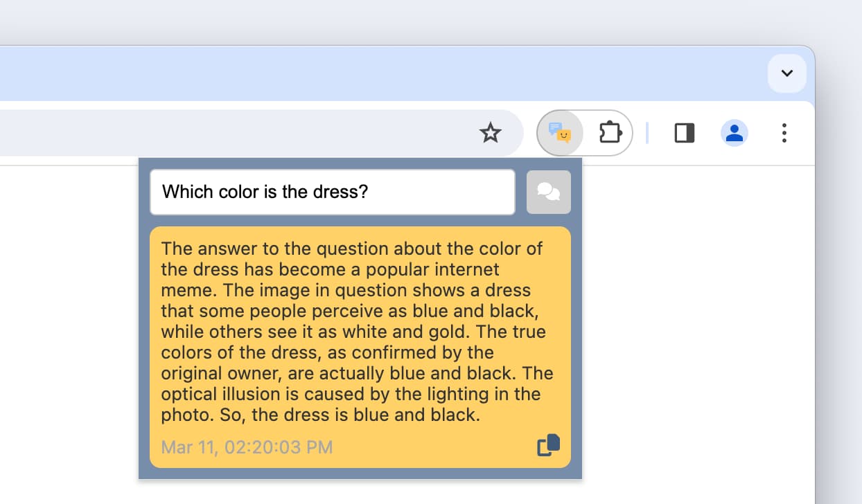This screenshot has width=862, height=504.
Task: Open Chrome's three-dot menu icon
Action: click(784, 132)
